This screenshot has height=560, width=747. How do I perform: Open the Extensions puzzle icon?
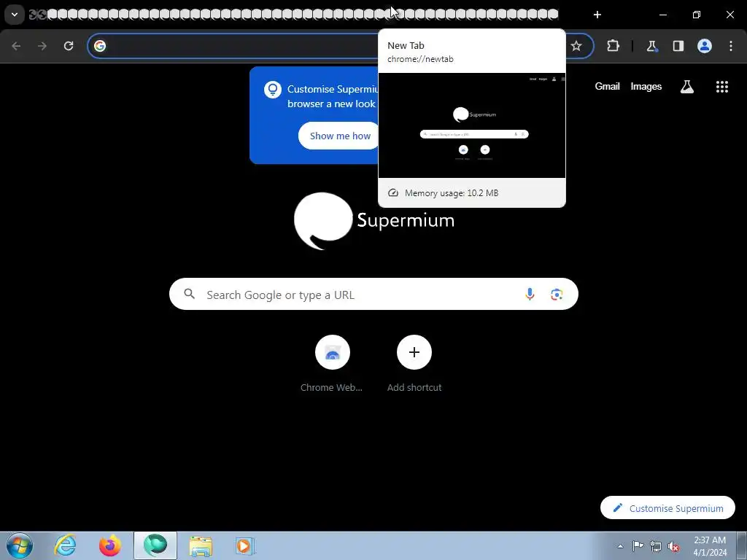pos(613,46)
